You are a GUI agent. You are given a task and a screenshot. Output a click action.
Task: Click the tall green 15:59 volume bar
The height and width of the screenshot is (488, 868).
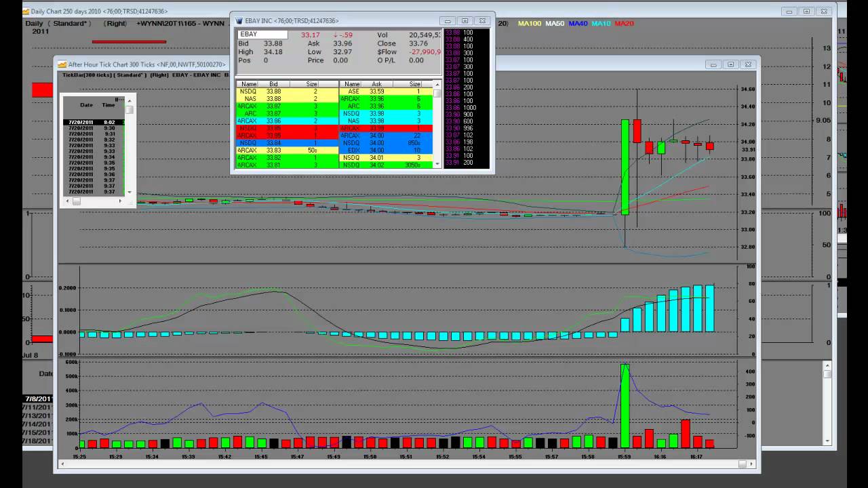click(x=625, y=406)
